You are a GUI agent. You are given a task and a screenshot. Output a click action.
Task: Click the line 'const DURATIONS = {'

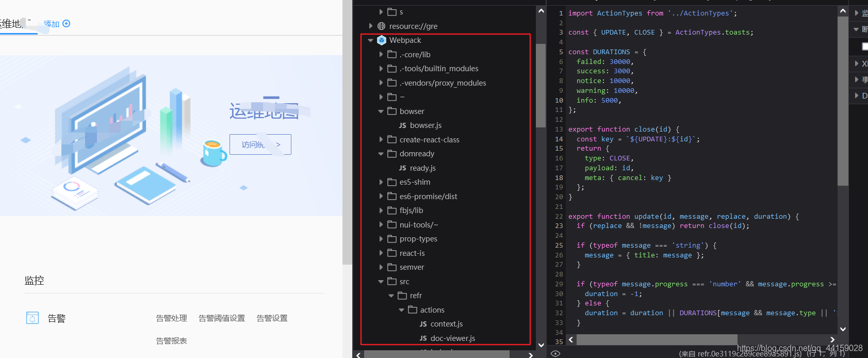pyautogui.click(x=607, y=52)
